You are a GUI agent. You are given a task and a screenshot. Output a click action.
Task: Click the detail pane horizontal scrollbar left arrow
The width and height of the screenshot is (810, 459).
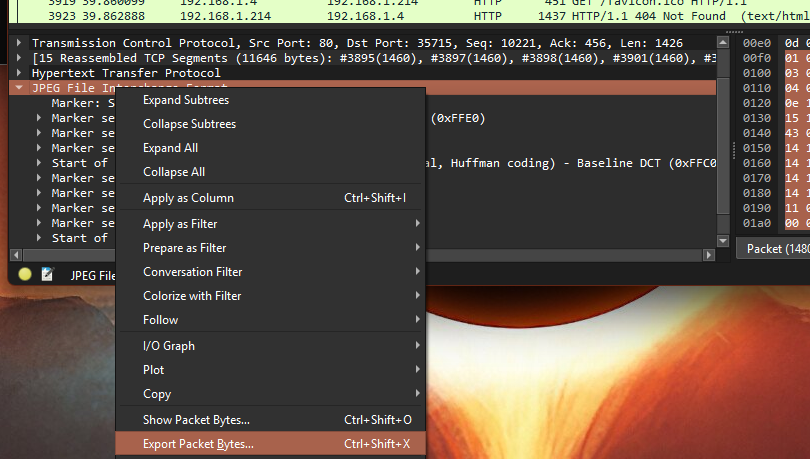[15, 256]
